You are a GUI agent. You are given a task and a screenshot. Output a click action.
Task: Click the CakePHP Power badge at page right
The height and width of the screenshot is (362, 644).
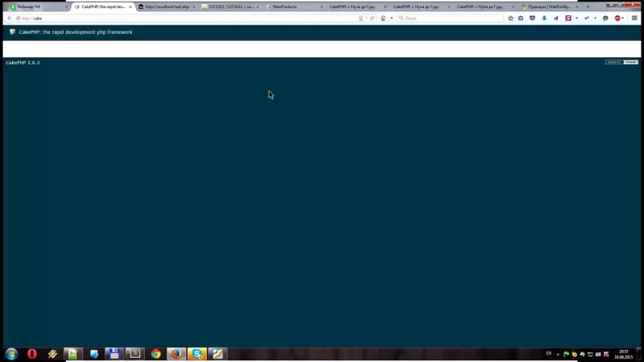click(621, 62)
